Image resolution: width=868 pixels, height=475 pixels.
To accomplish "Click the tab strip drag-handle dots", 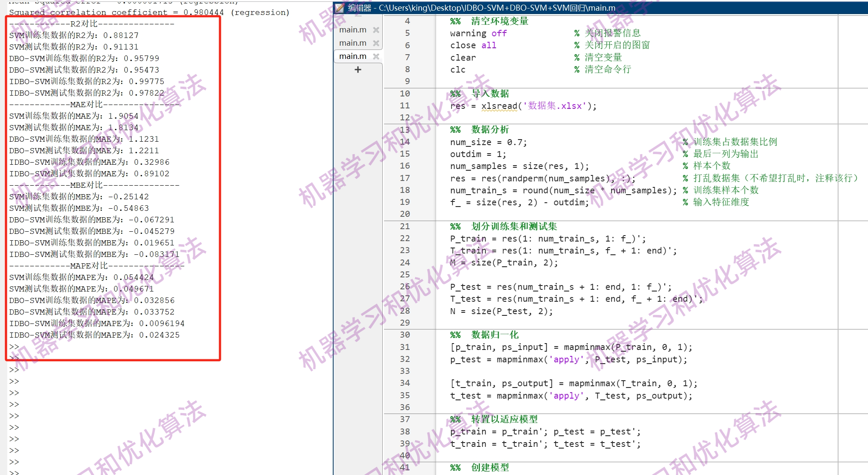I will click(x=358, y=16).
